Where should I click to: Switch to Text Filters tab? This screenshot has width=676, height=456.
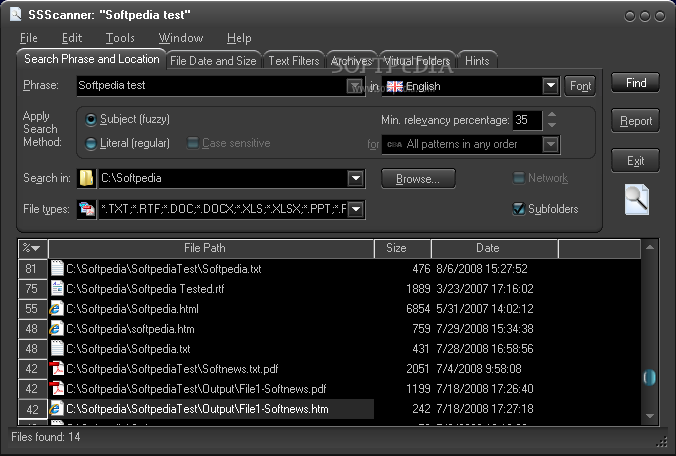coord(294,61)
